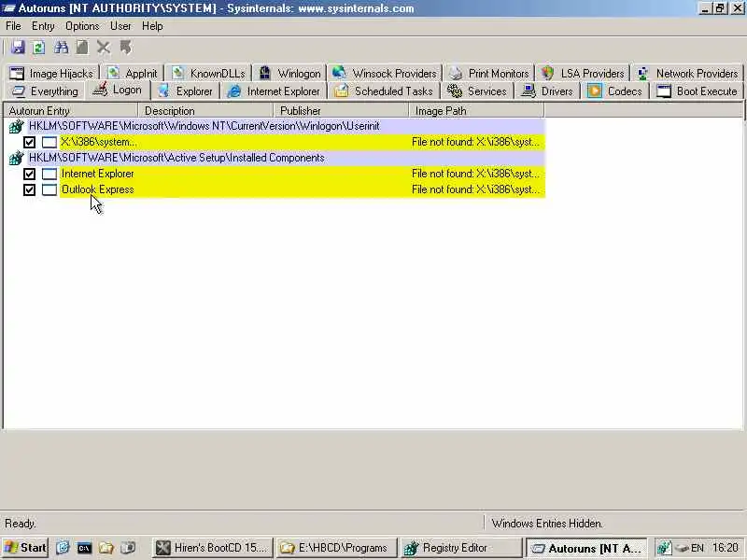
Task: Switch to Registry Editor from the taskbar
Action: (x=461, y=548)
